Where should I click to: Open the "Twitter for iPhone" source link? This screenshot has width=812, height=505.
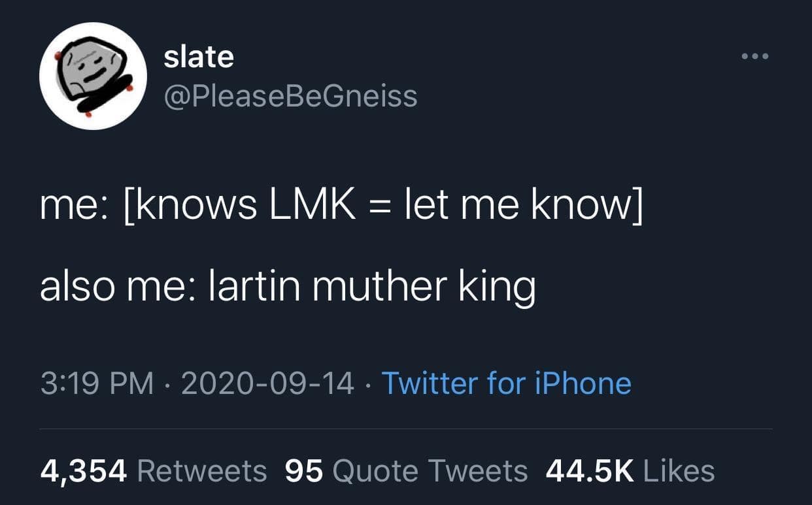click(506, 383)
